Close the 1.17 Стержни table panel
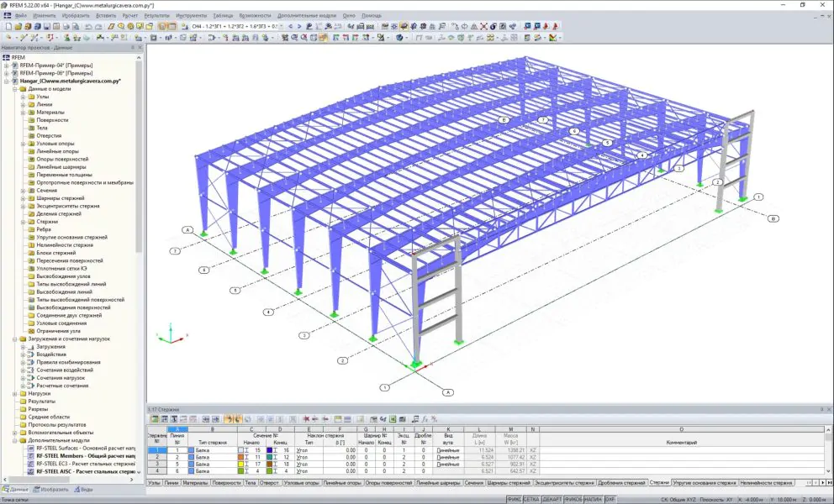 click(x=829, y=409)
